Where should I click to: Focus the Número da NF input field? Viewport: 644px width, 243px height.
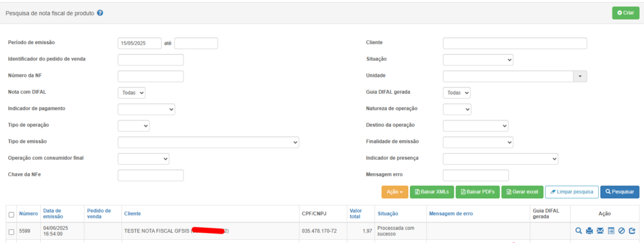pyautogui.click(x=151, y=76)
